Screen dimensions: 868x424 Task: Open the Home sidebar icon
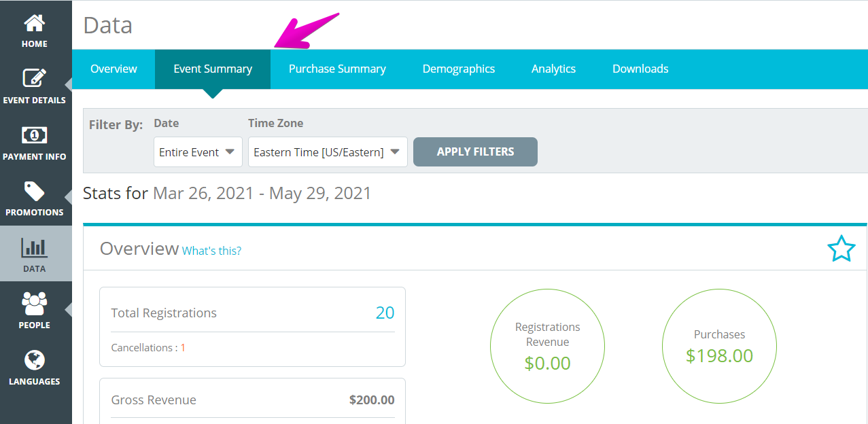click(34, 22)
